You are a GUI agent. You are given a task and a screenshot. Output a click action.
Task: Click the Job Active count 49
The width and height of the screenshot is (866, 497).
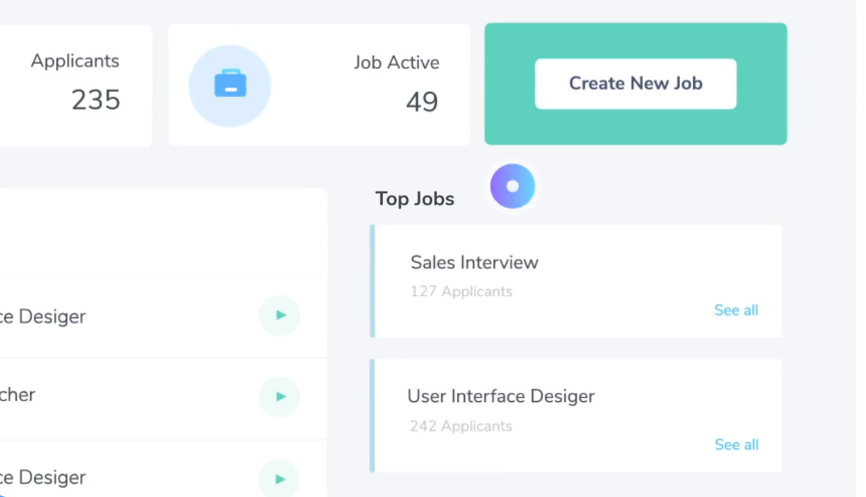pyautogui.click(x=422, y=102)
